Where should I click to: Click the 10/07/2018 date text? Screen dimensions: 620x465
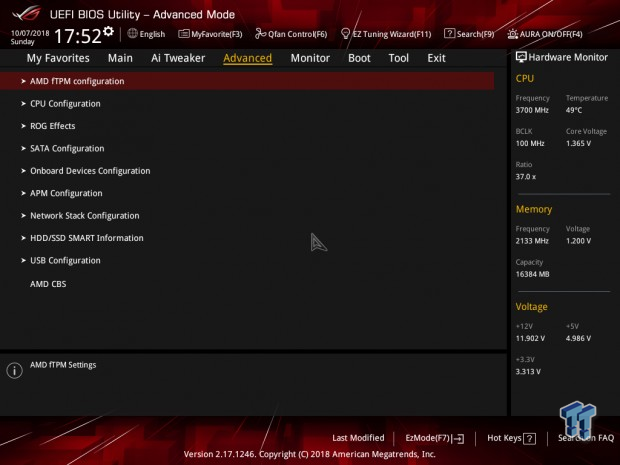point(30,33)
